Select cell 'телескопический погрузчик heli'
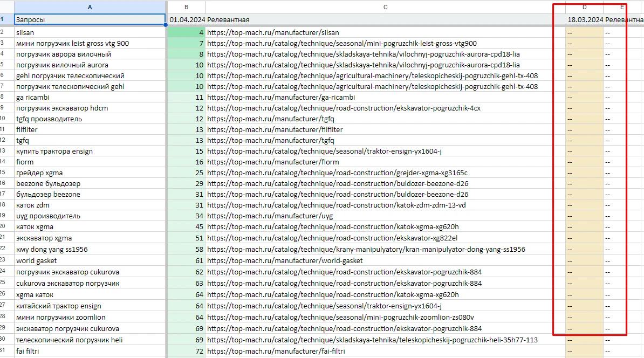Screen dimensions: 644x358 [90, 340]
